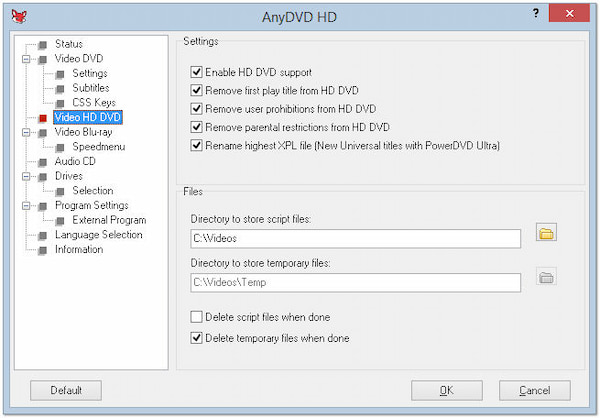Open Speedmenu tree item
600x418 pixels.
click(99, 147)
